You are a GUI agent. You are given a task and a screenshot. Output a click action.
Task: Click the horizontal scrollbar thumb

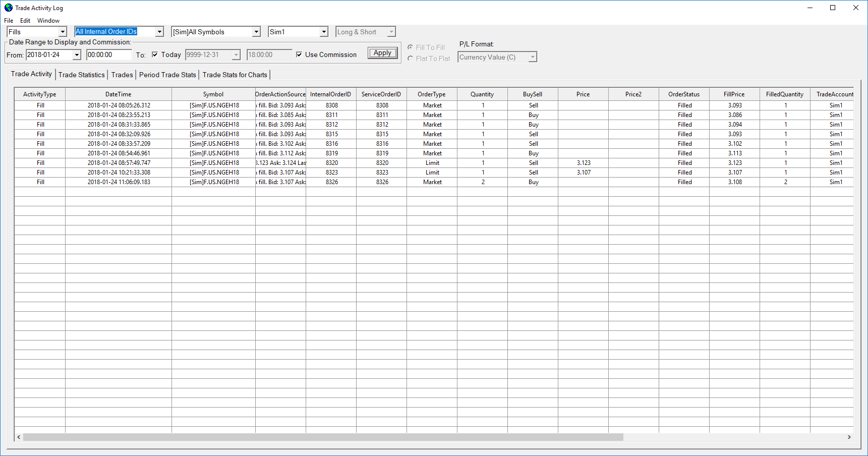323,437
